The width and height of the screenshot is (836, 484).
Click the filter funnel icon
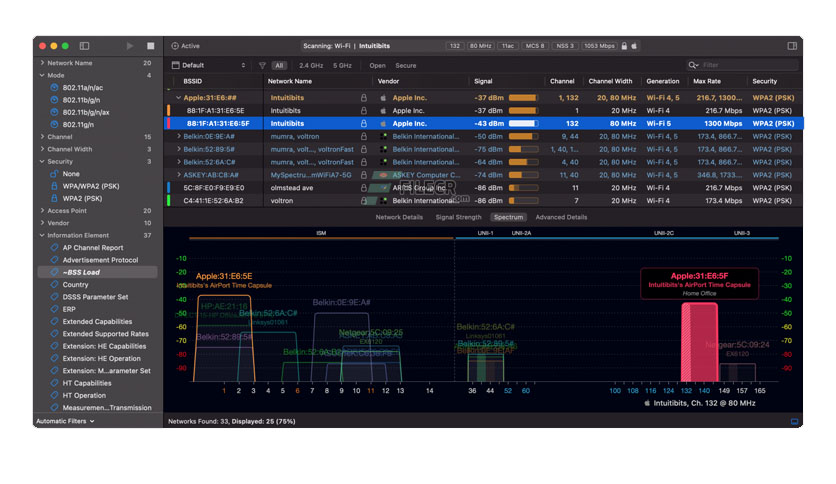click(x=262, y=65)
